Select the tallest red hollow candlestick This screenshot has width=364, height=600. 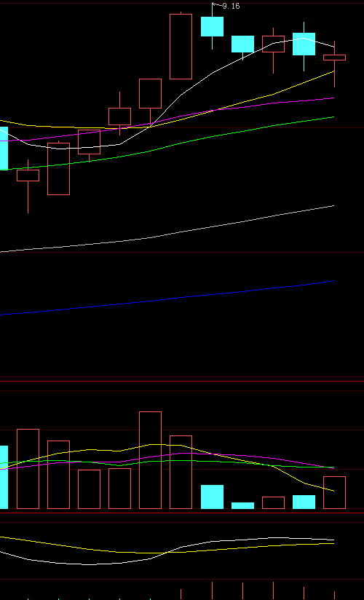tap(181, 47)
